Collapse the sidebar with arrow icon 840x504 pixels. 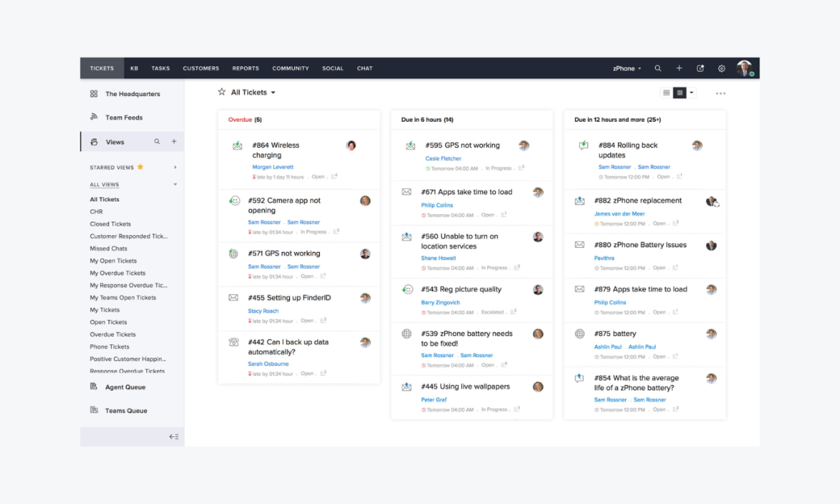174,437
